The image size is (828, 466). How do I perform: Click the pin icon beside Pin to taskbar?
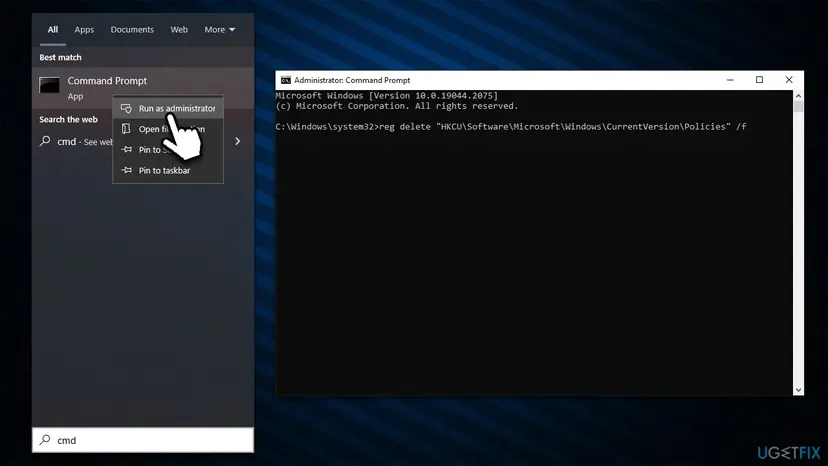[x=126, y=170]
